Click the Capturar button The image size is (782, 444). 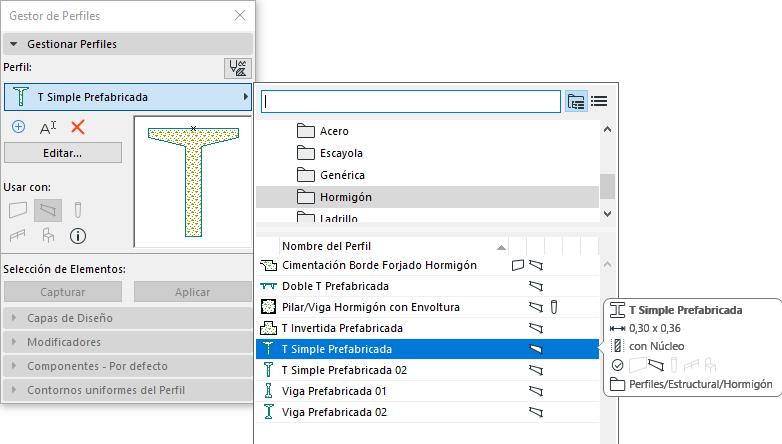pos(63,292)
